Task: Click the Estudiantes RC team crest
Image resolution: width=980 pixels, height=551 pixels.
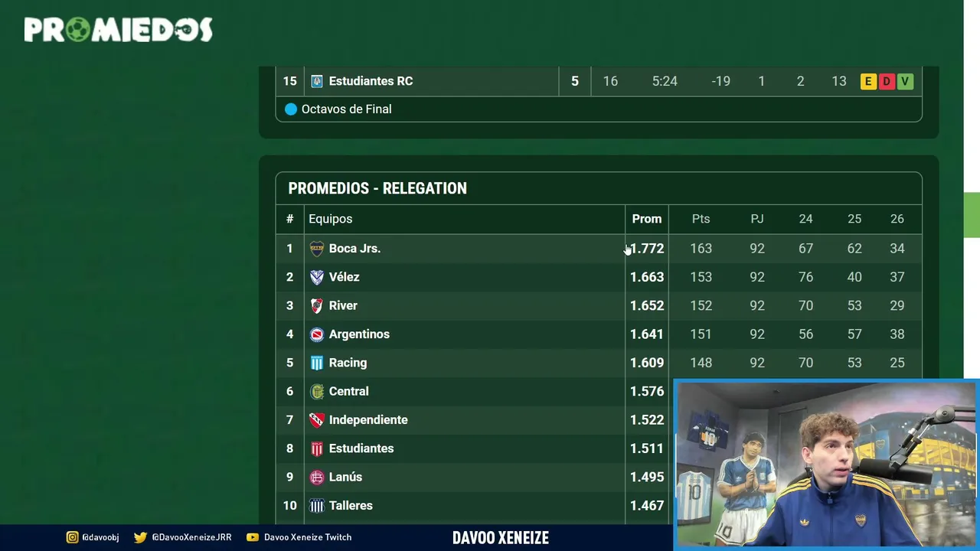Action: [317, 81]
